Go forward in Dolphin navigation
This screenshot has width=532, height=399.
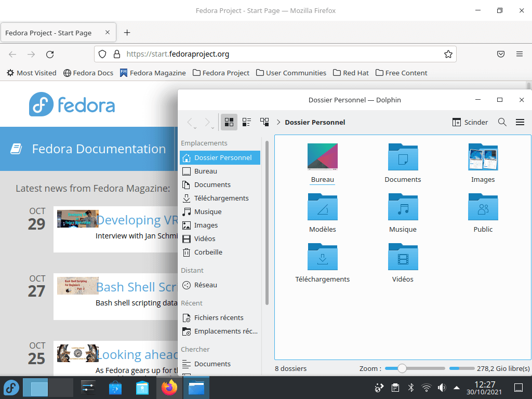tap(207, 122)
